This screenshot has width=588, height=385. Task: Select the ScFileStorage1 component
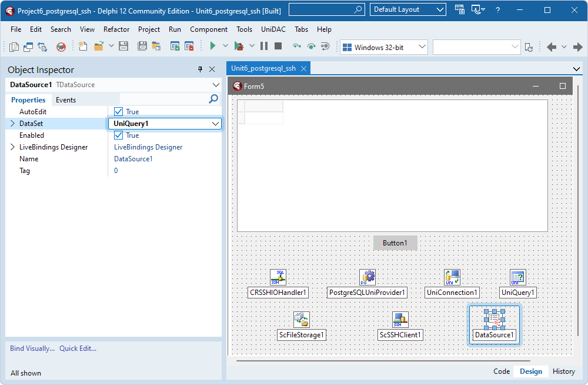tap(301, 319)
